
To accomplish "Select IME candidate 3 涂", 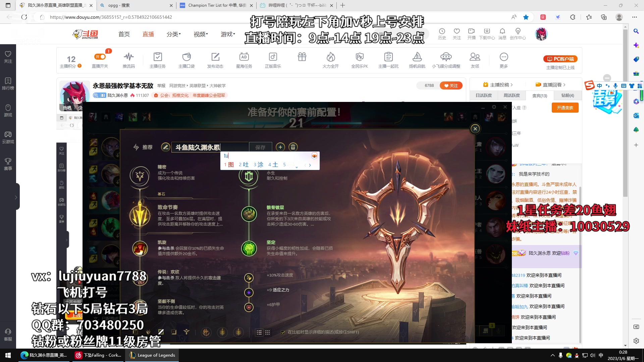I will coord(258,165).
